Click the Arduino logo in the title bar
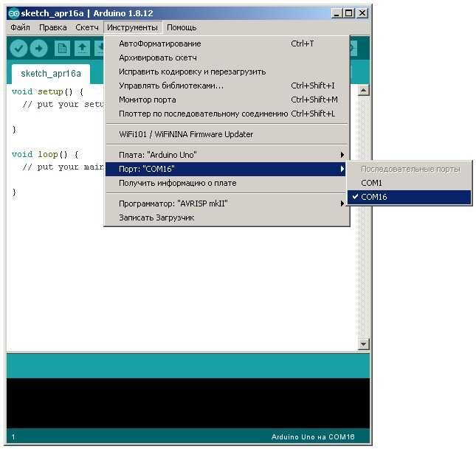Viewport: 476px width, 449px height. [14, 13]
